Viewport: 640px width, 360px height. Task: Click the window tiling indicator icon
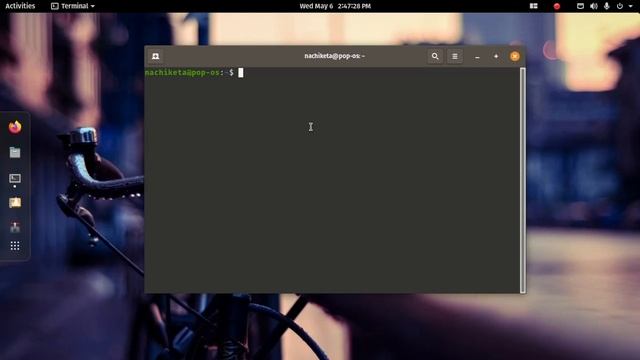[533, 6]
